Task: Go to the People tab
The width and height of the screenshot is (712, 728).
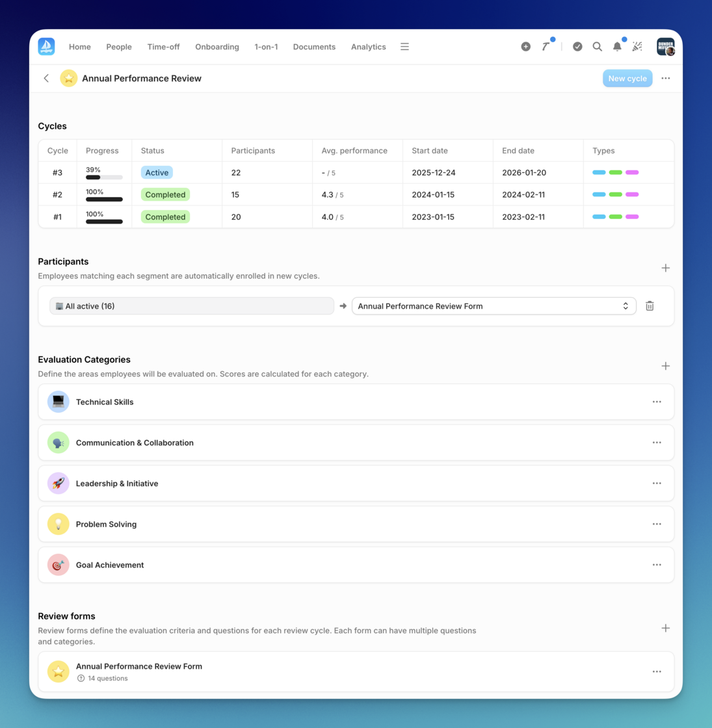Action: (119, 47)
